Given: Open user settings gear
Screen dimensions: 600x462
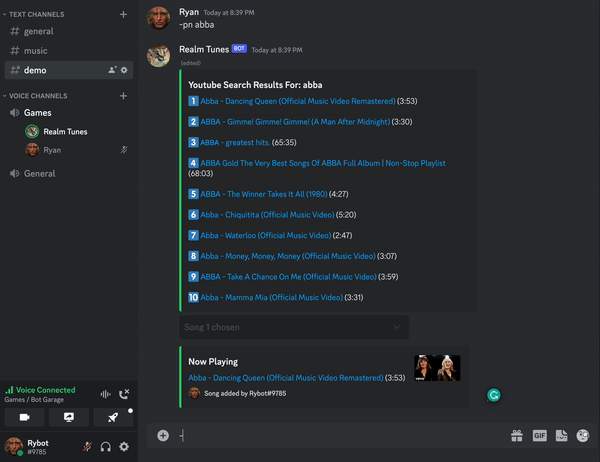Looking at the screenshot, I should click(124, 447).
